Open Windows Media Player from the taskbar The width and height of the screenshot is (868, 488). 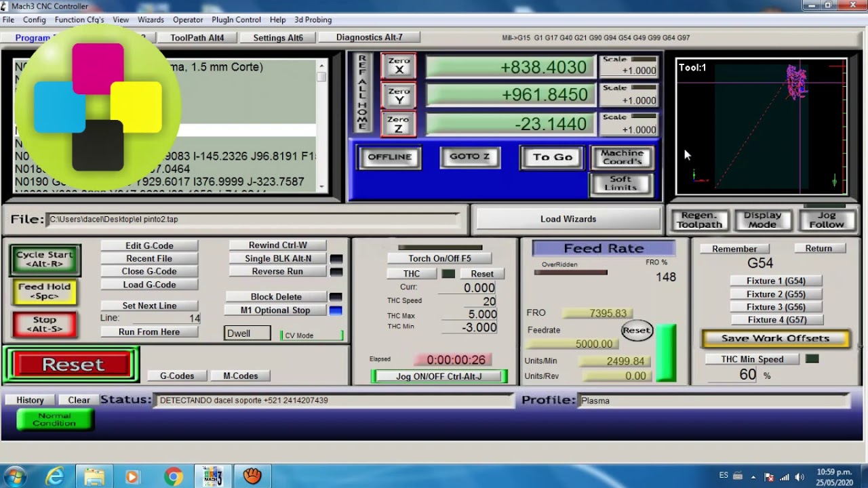pyautogui.click(x=132, y=476)
